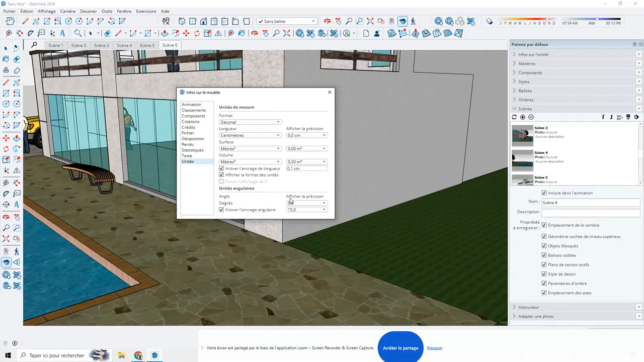Click the Nom field containing Scène 6
The width and height of the screenshot is (644, 362).
click(x=591, y=203)
